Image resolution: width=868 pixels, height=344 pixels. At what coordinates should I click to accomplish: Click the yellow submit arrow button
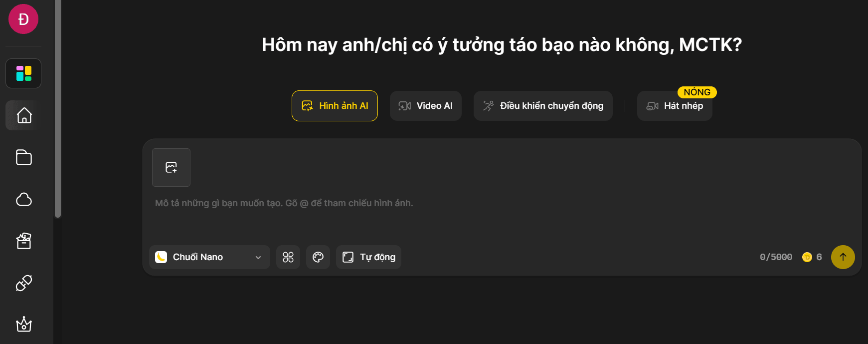pos(843,257)
